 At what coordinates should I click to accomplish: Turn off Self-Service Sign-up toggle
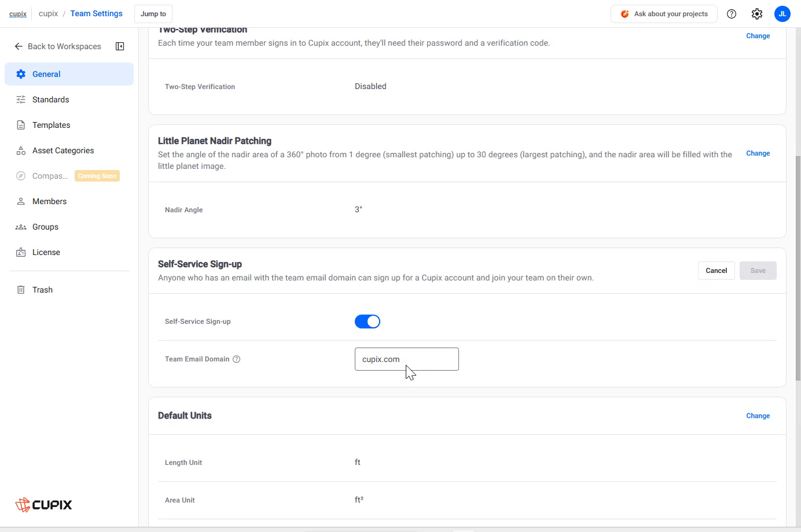[x=368, y=322]
